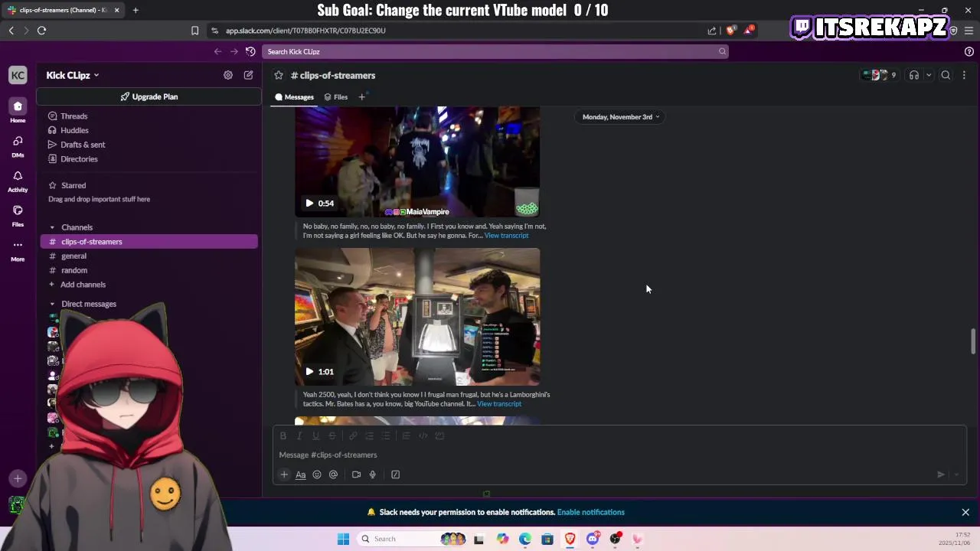Open the Activity bell icon
Image resolution: width=980 pixels, height=551 pixels.
[x=18, y=180]
